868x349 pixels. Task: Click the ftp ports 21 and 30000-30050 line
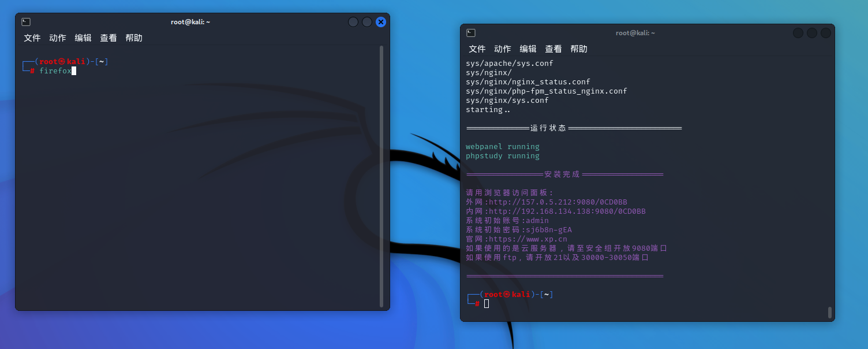pyautogui.click(x=558, y=258)
